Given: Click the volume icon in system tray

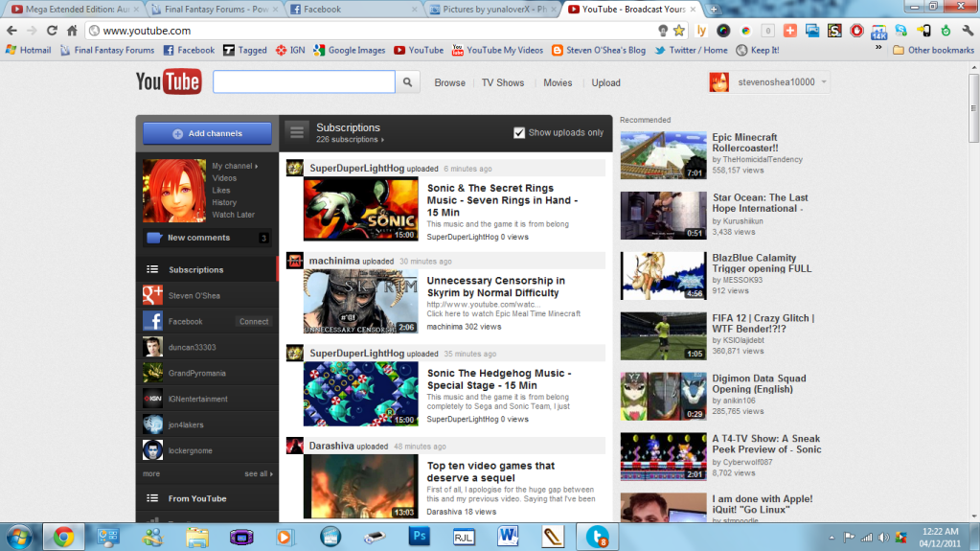Looking at the screenshot, I should (x=883, y=537).
